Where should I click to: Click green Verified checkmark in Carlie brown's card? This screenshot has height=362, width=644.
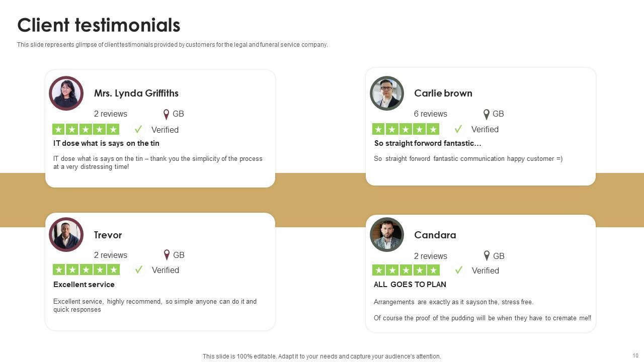[458, 129]
